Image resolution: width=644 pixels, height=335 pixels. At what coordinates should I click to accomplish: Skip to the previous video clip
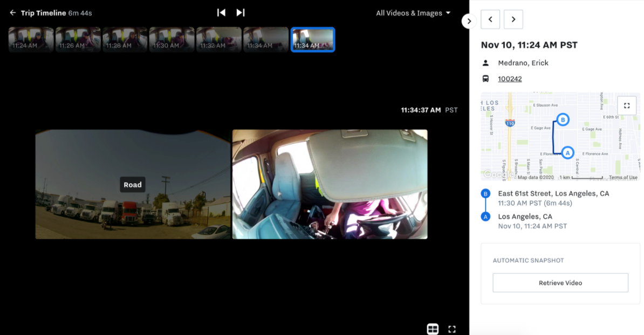pos(221,12)
